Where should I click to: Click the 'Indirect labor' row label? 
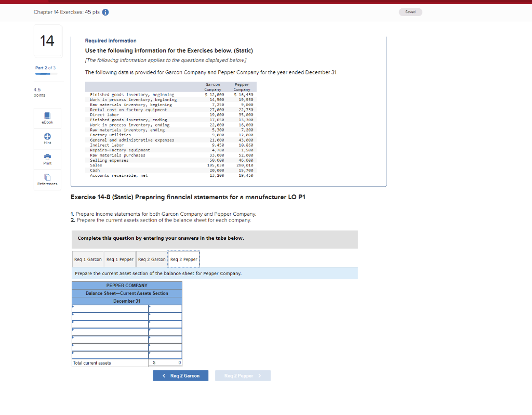click(107, 145)
